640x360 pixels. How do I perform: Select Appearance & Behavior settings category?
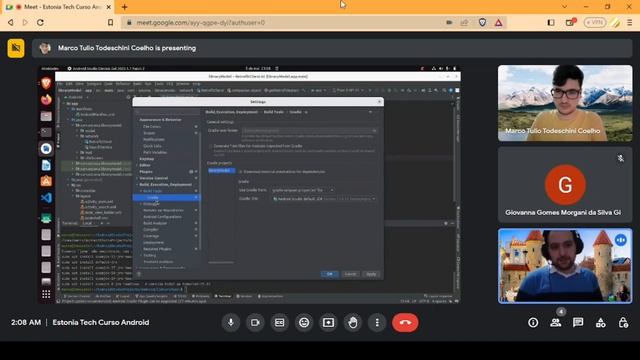pos(160,120)
